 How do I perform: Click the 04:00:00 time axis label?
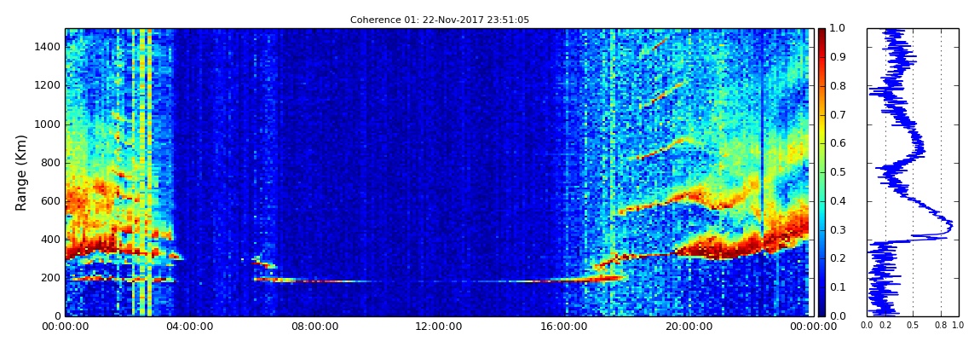189,327
